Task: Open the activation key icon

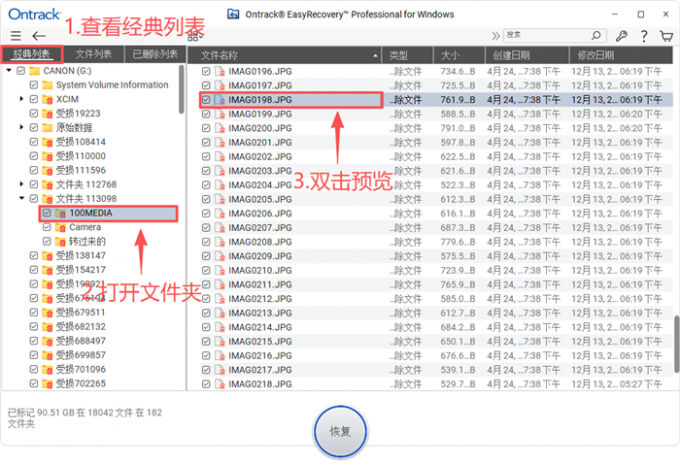Action: 621,36
